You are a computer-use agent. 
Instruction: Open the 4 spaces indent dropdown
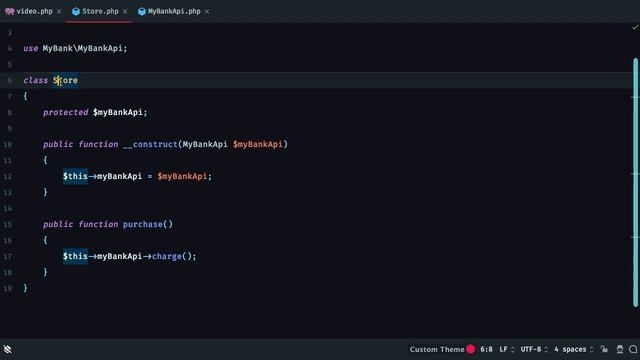573,349
